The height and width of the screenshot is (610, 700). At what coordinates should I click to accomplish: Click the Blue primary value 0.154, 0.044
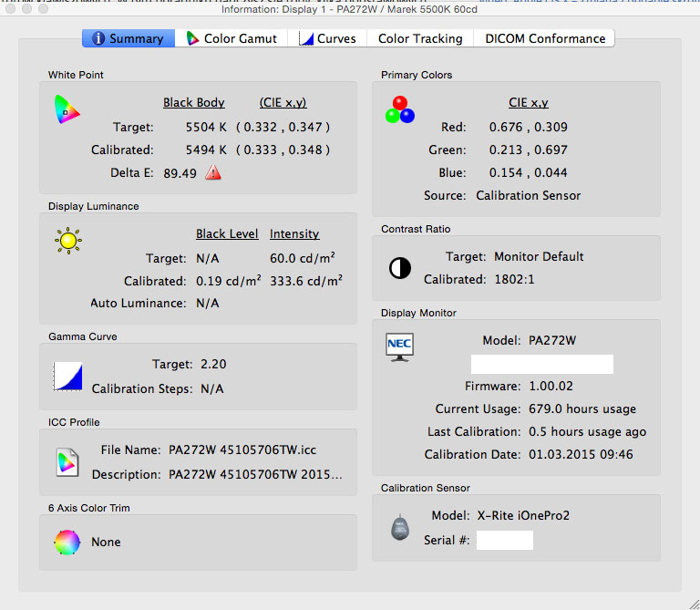tap(528, 172)
